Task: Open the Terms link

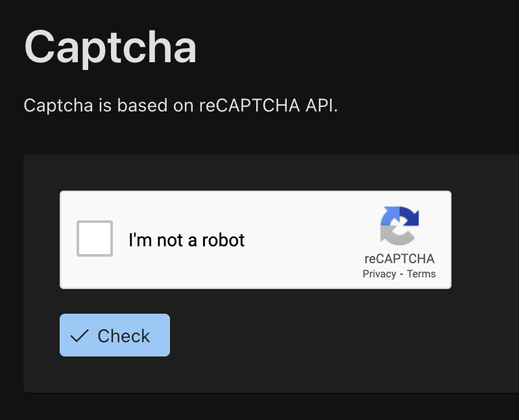Action: [x=420, y=274]
